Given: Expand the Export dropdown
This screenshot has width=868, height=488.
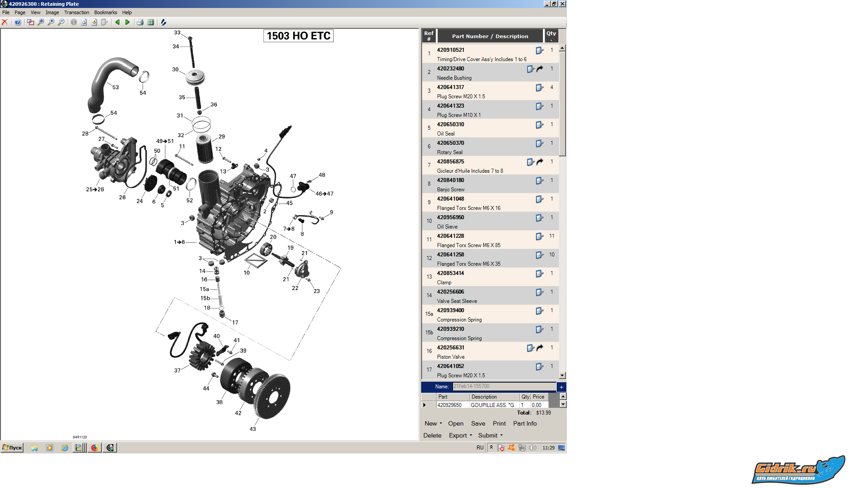Looking at the screenshot, I should (461, 435).
